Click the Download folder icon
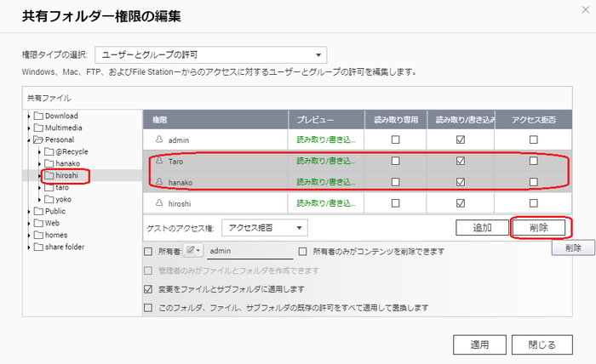The image size is (596, 364). (x=38, y=116)
